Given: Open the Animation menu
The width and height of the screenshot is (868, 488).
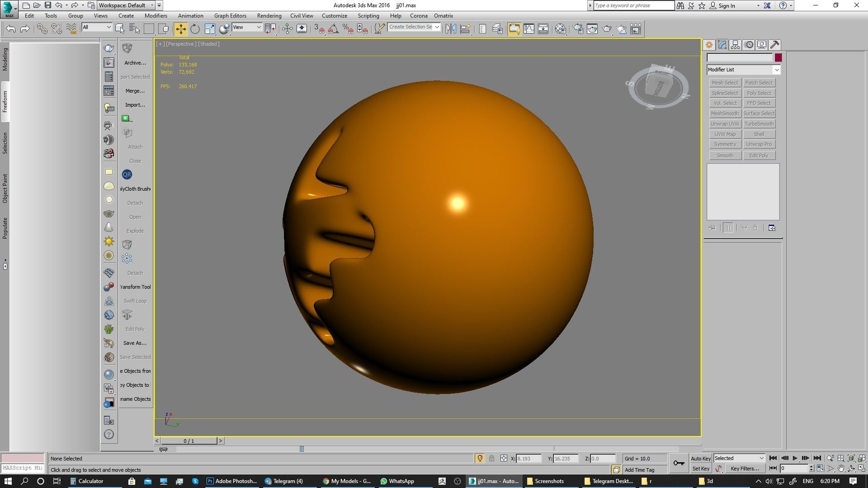Looking at the screenshot, I should 190,16.
